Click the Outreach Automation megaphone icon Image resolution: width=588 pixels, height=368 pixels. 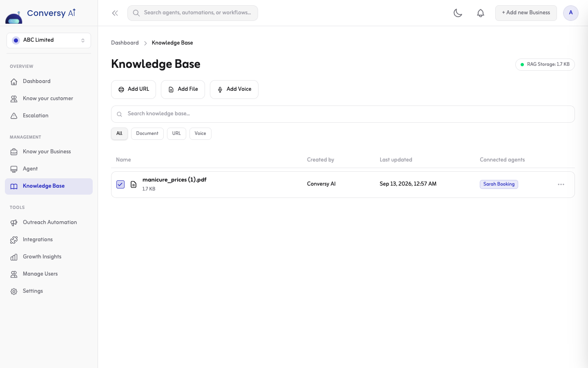tap(14, 222)
